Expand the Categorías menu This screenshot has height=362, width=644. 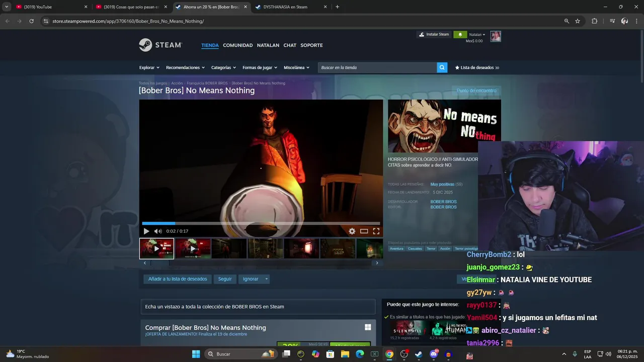point(223,67)
